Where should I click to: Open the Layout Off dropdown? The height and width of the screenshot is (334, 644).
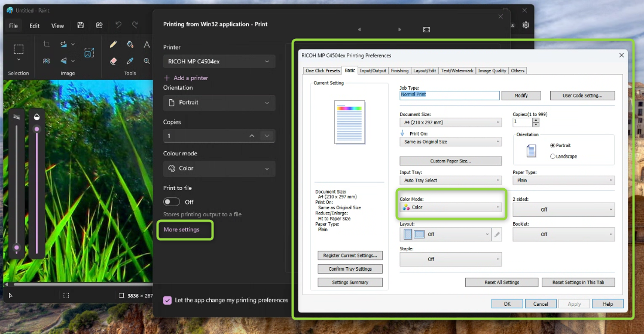click(x=445, y=234)
